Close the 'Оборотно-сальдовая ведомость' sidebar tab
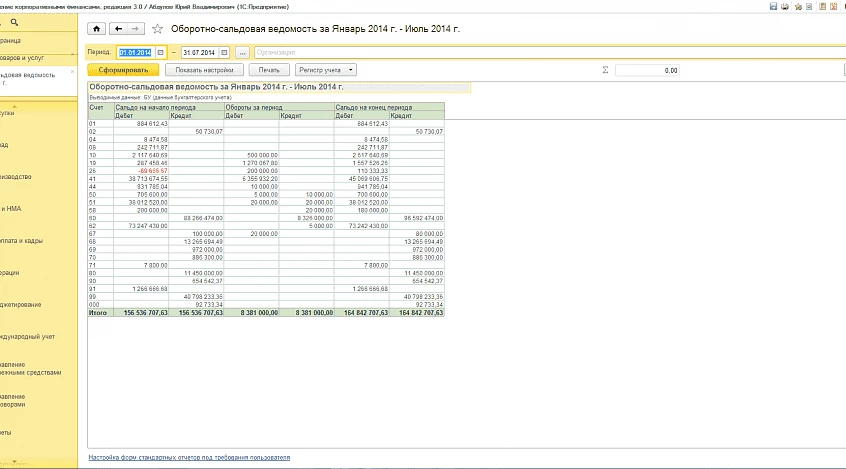The image size is (846, 469). pyautogui.click(x=73, y=71)
